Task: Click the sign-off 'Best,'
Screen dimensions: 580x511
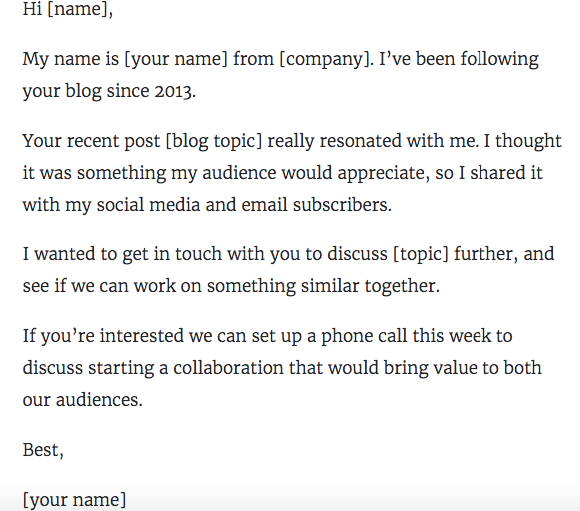Action: tap(43, 450)
